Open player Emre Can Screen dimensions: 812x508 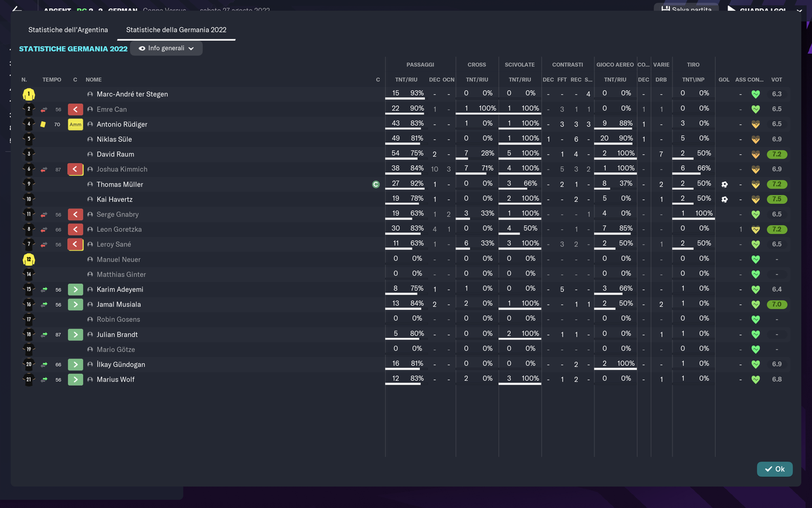[x=112, y=109]
